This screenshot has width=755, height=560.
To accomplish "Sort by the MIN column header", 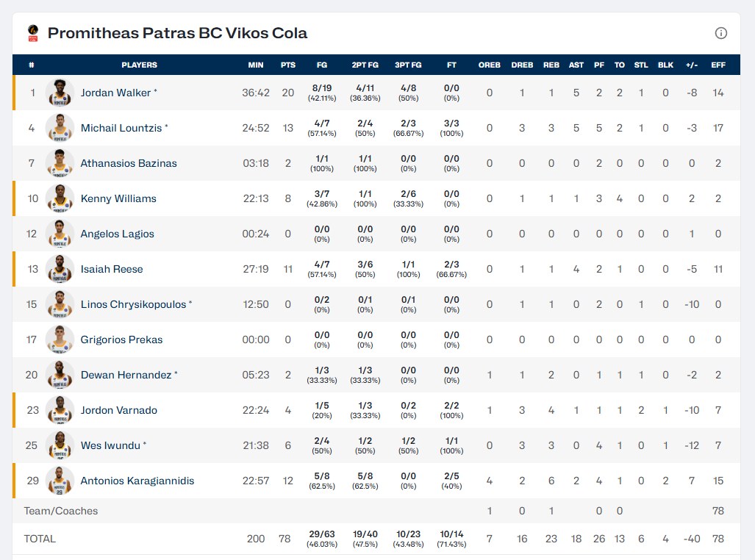I will point(256,65).
